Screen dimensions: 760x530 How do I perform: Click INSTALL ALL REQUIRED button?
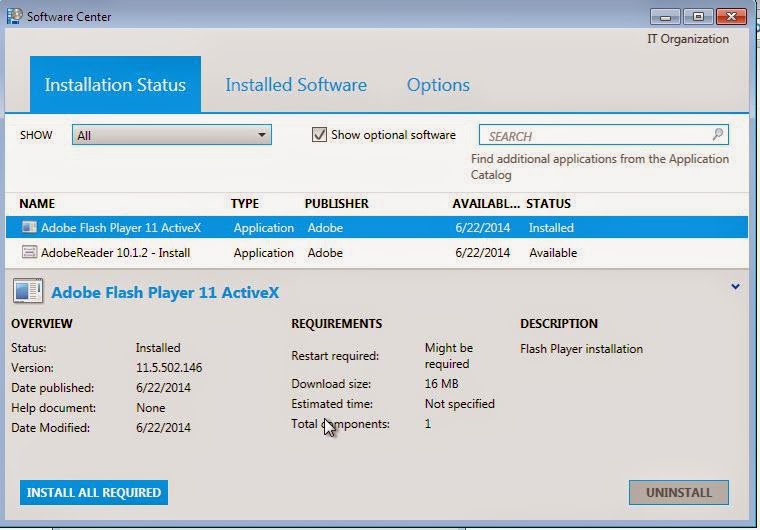click(94, 492)
